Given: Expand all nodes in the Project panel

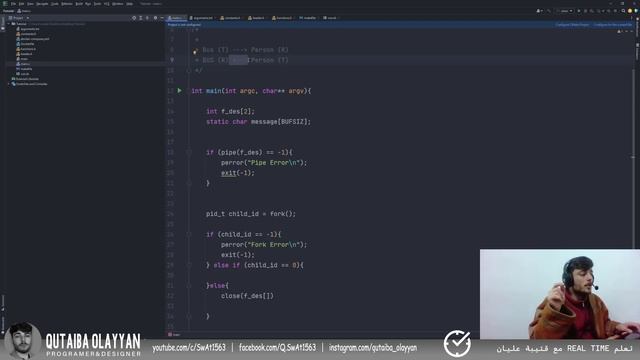Looking at the screenshot, I should coord(140,18).
